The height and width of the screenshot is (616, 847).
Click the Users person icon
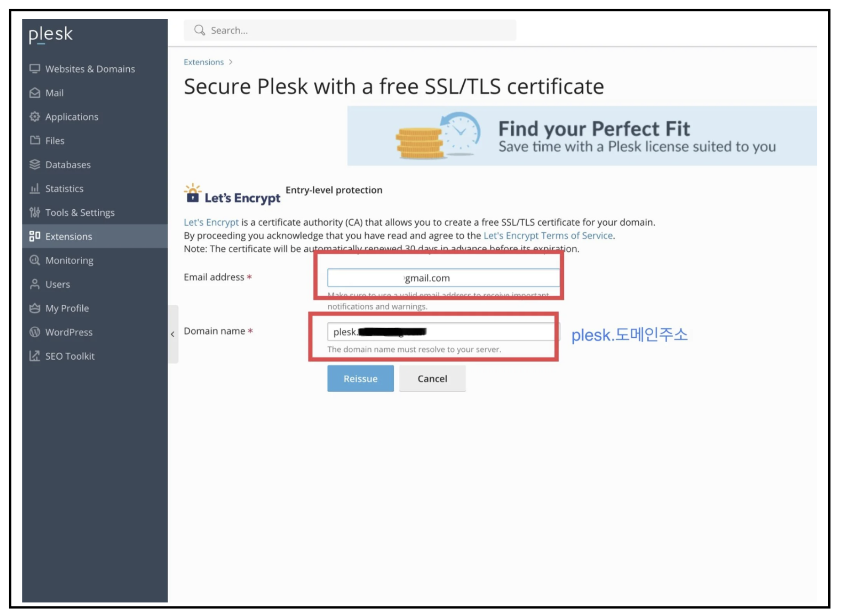tap(35, 284)
